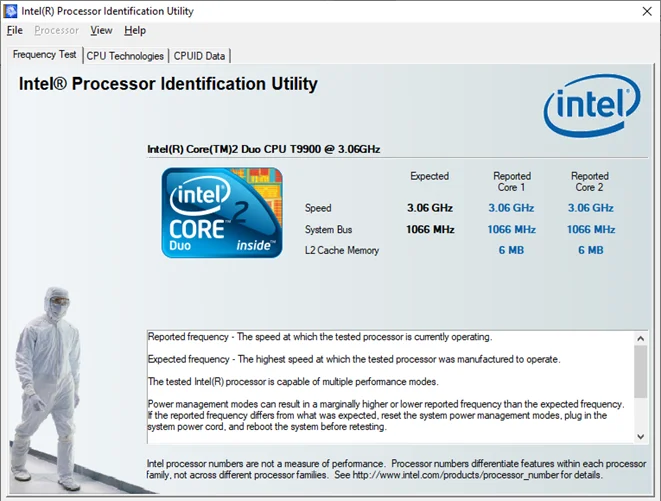The image size is (661, 501).
Task: Switch to the CPU Technologies tab
Action: (125, 56)
